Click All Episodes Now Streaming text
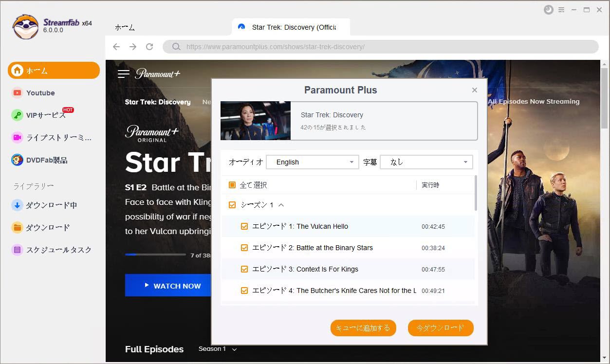This screenshot has width=610, height=364. (534, 102)
